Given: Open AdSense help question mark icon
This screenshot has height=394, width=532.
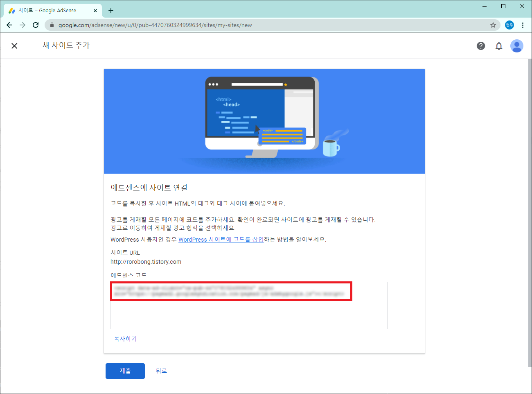Looking at the screenshot, I should [481, 46].
